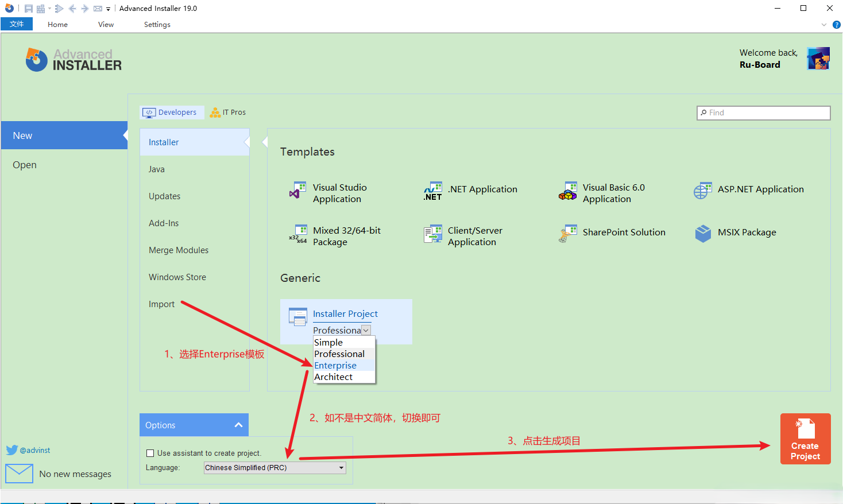This screenshot has height=504, width=843.
Task: Click the Advanced Installer logo
Action: (74, 60)
